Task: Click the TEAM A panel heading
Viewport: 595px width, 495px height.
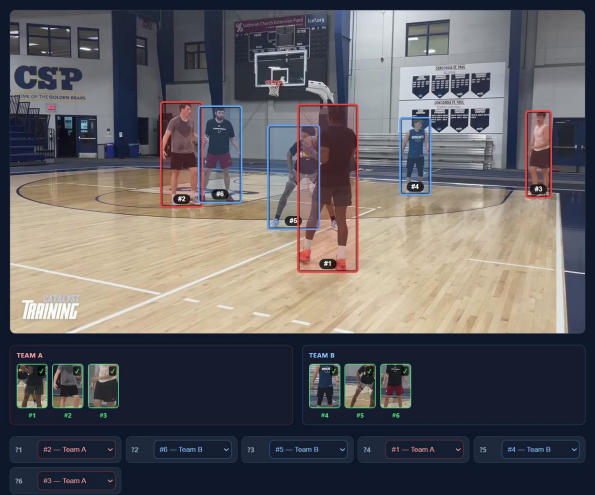Action: point(30,355)
